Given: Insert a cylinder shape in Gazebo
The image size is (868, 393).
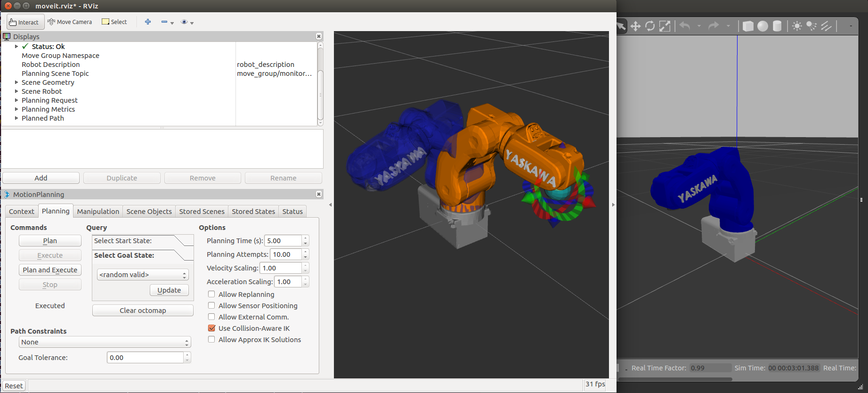Looking at the screenshot, I should [777, 26].
